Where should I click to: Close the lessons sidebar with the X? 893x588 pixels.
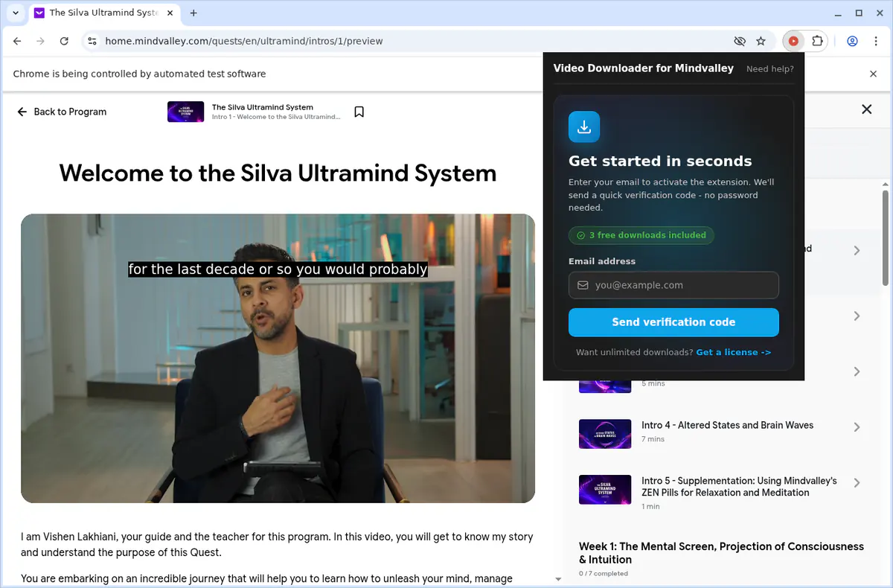click(866, 109)
